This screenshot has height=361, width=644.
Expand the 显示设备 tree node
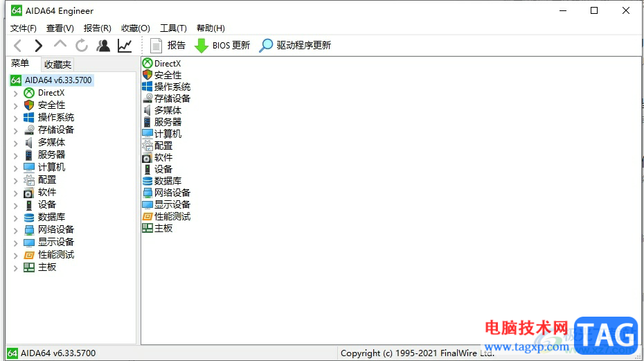click(x=16, y=243)
